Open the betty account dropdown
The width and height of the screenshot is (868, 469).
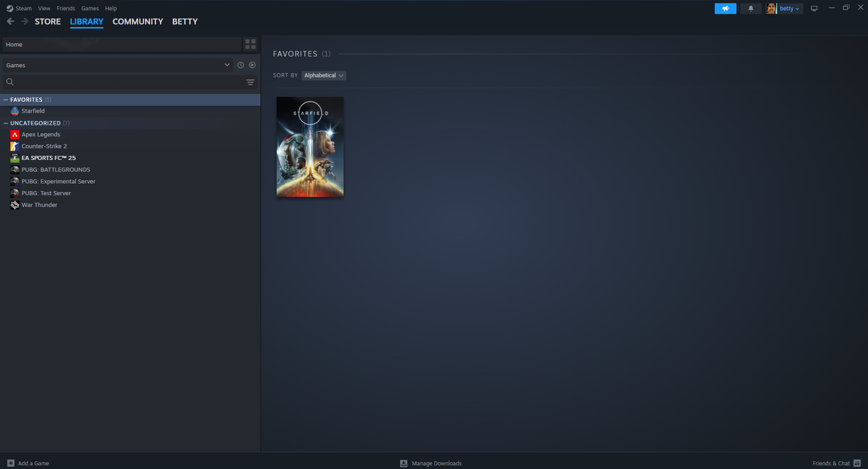tap(789, 8)
